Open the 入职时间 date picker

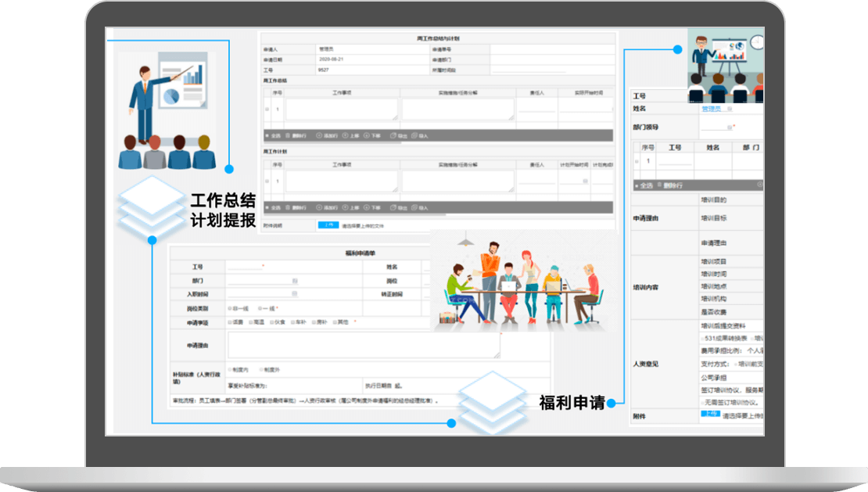click(x=295, y=294)
